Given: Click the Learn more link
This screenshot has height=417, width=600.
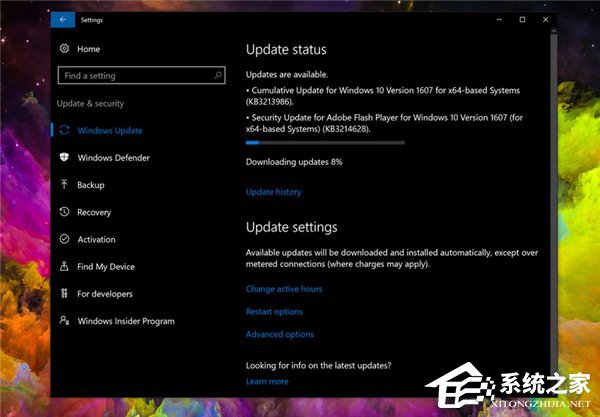Looking at the screenshot, I should (x=267, y=381).
